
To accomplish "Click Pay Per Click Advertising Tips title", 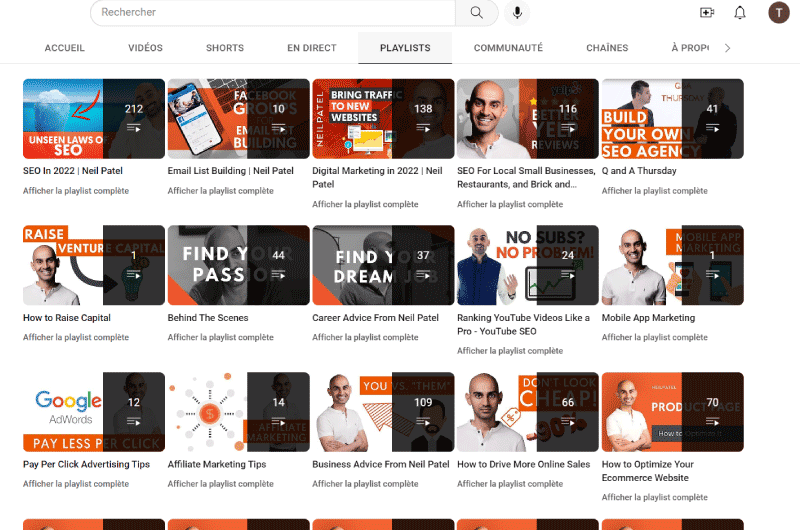I will [x=86, y=464].
